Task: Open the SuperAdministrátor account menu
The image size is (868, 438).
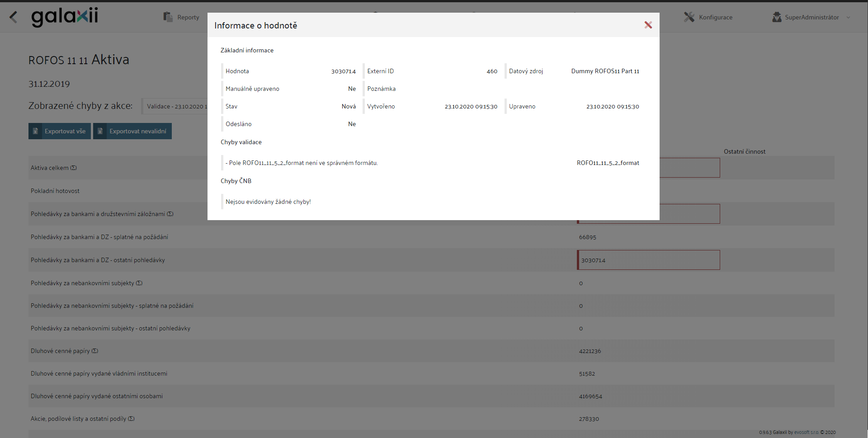Action: (812, 17)
